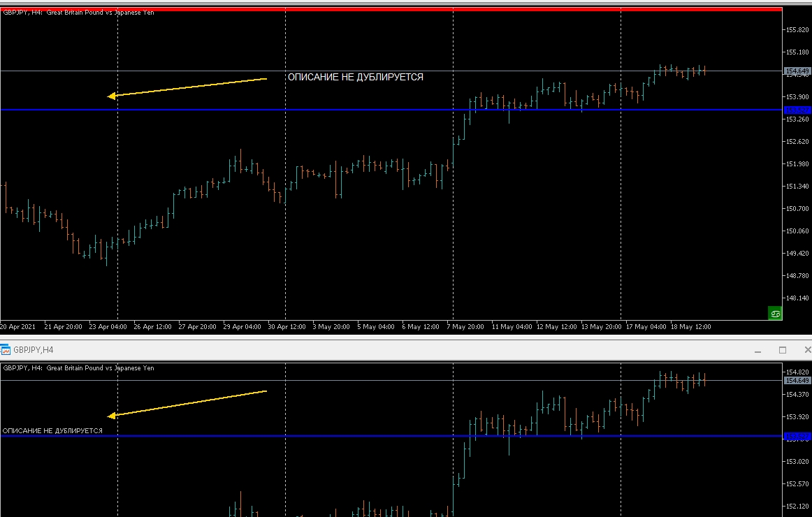This screenshot has width=812, height=517.
Task: Click the 155.180 price scale label
Action: pos(797,52)
